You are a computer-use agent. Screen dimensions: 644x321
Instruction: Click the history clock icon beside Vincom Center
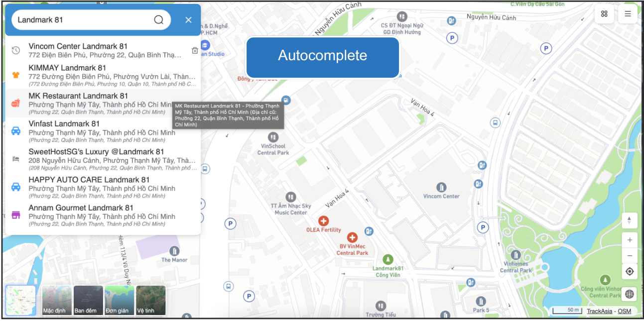16,50
